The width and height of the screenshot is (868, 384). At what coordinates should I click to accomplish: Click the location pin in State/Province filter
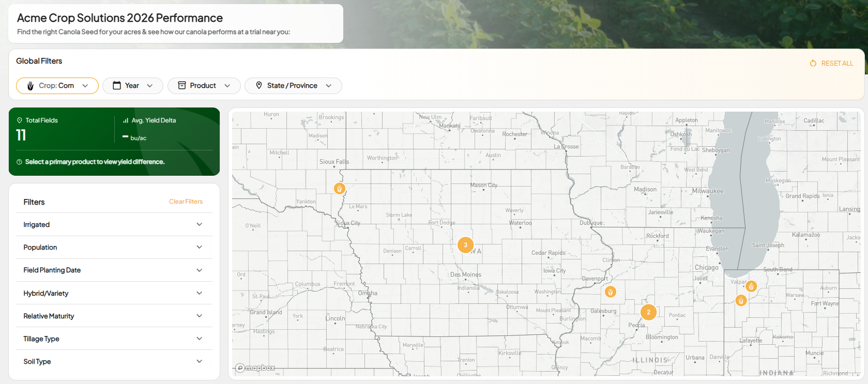[259, 86]
